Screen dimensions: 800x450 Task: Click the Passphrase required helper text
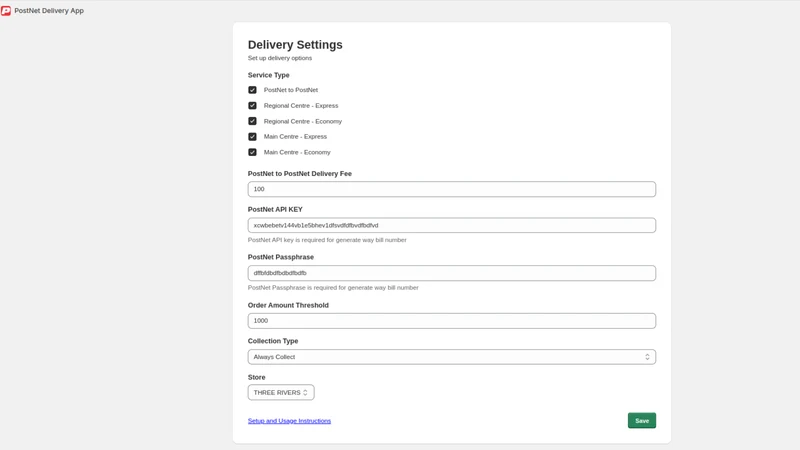pos(333,288)
